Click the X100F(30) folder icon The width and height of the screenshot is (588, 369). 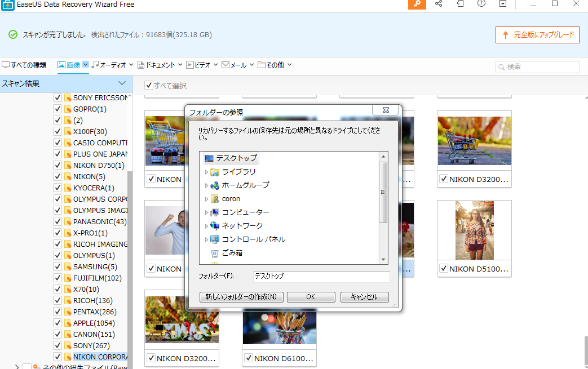pos(68,131)
